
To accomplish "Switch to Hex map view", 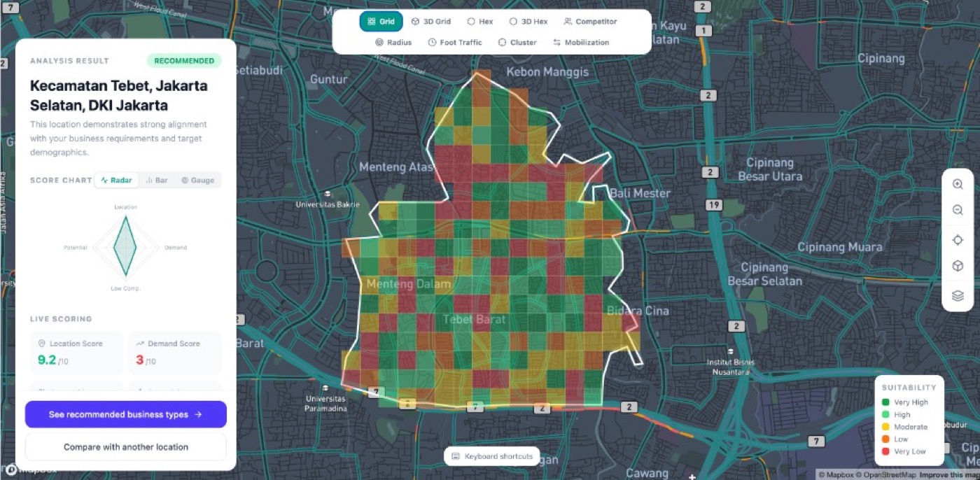I will (x=480, y=22).
